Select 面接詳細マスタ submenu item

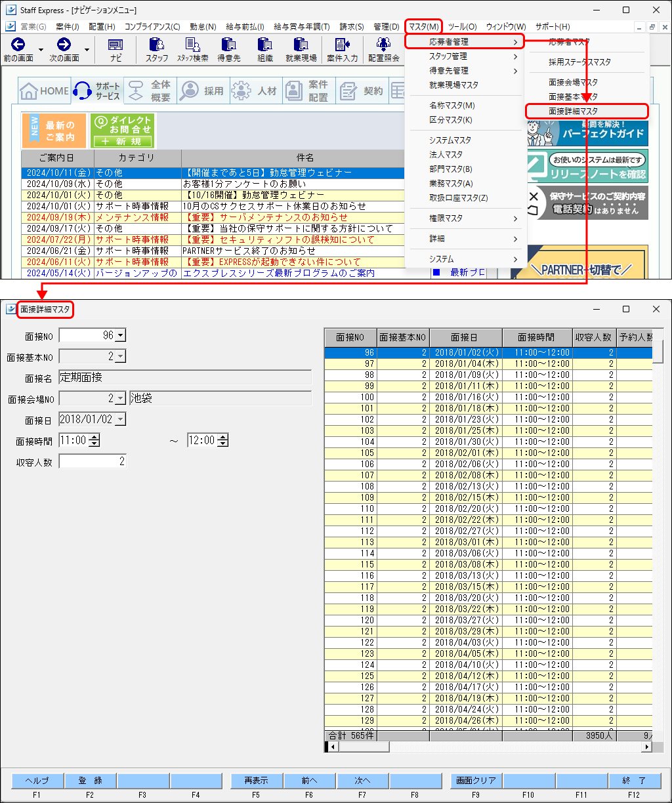pos(587,112)
